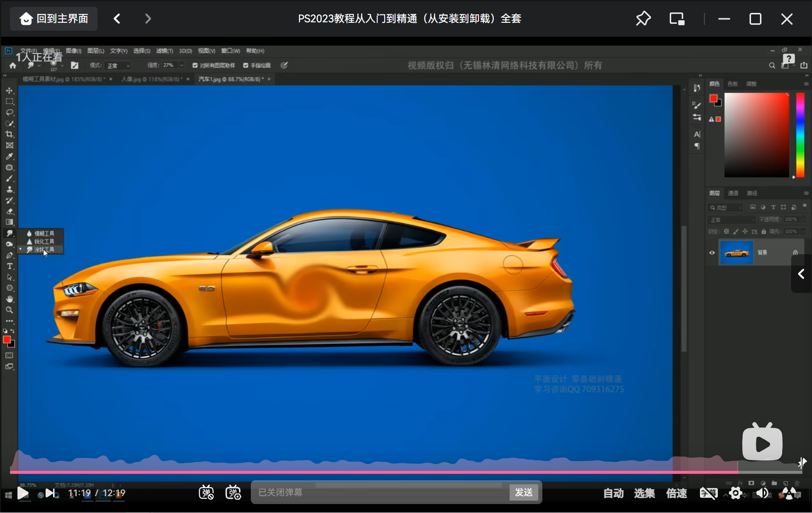
Task: Hide the Background layer eye icon
Action: (712, 253)
